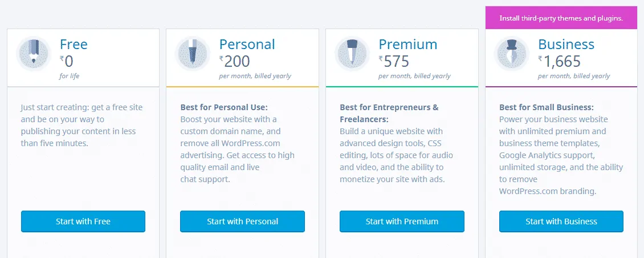
Task: Click the Personal plan title
Action: click(247, 45)
